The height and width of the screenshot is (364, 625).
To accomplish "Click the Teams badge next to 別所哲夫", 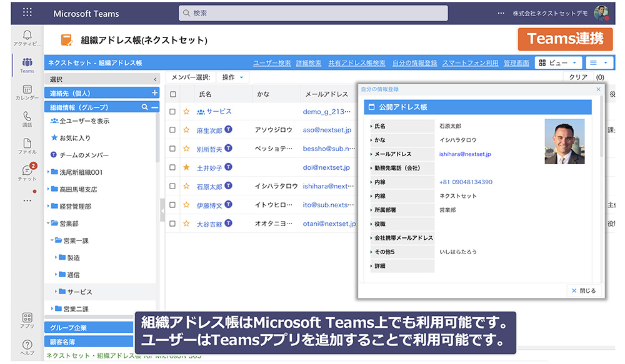I will pos(228,148).
